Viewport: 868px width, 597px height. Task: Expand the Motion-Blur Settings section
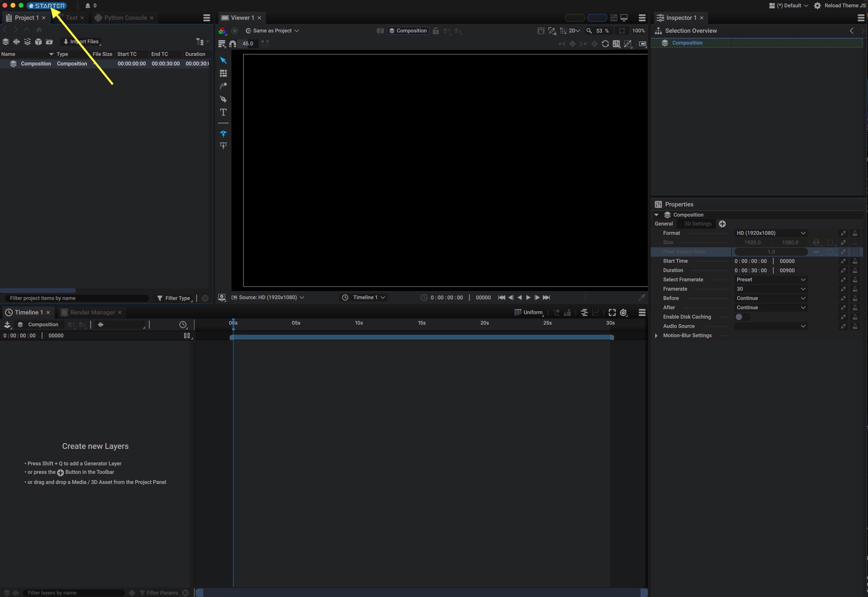(x=656, y=336)
